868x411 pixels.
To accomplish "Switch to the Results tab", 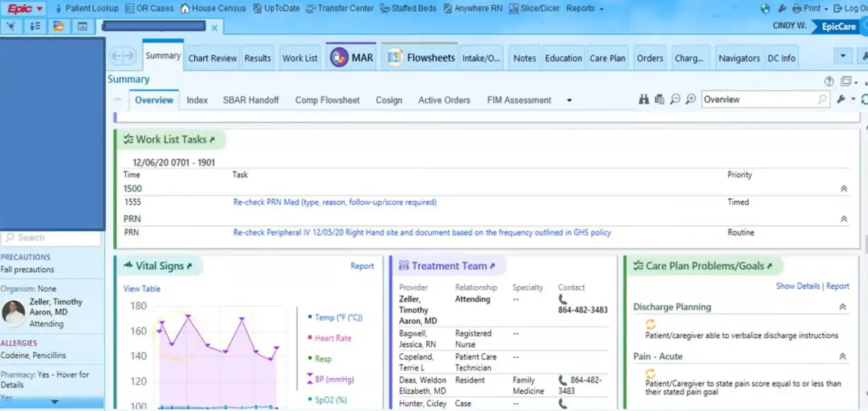I will pos(258,58).
